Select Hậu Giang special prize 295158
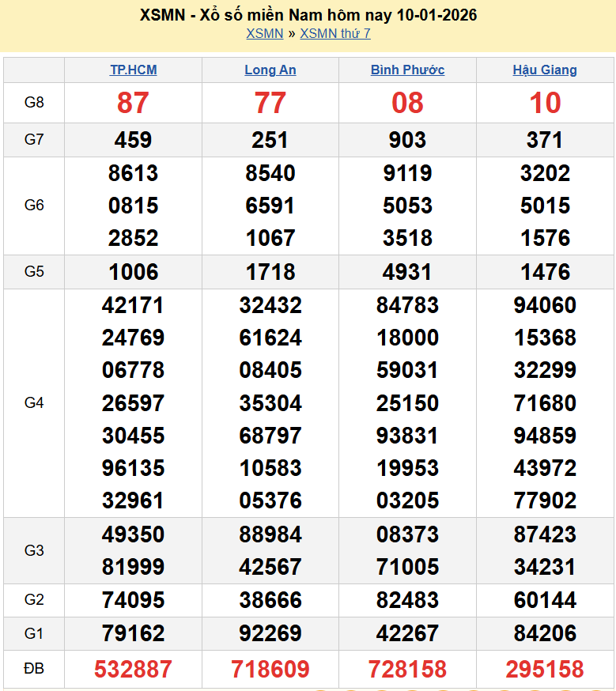616x691 pixels. 545,670
